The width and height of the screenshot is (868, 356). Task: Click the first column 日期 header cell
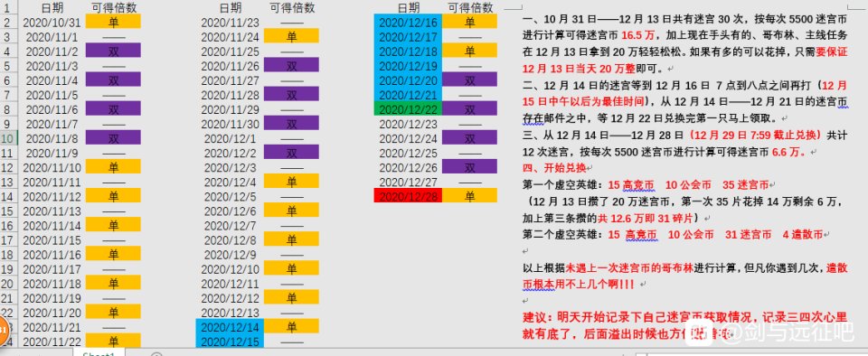tap(52, 8)
